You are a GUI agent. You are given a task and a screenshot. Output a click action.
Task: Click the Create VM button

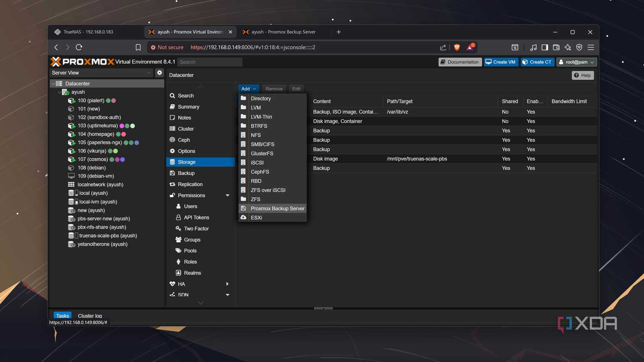501,62
